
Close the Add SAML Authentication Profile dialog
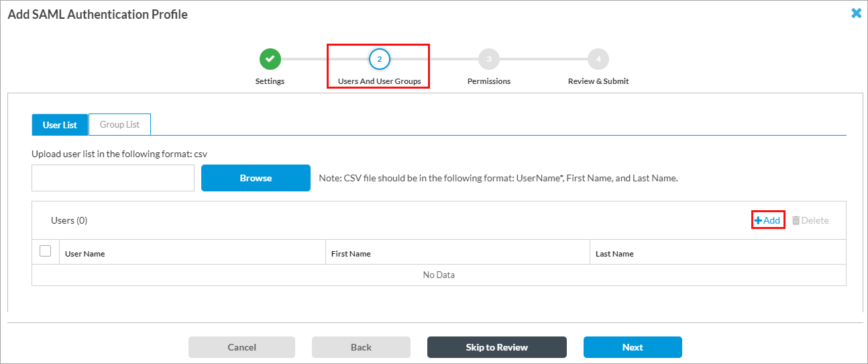(x=856, y=13)
